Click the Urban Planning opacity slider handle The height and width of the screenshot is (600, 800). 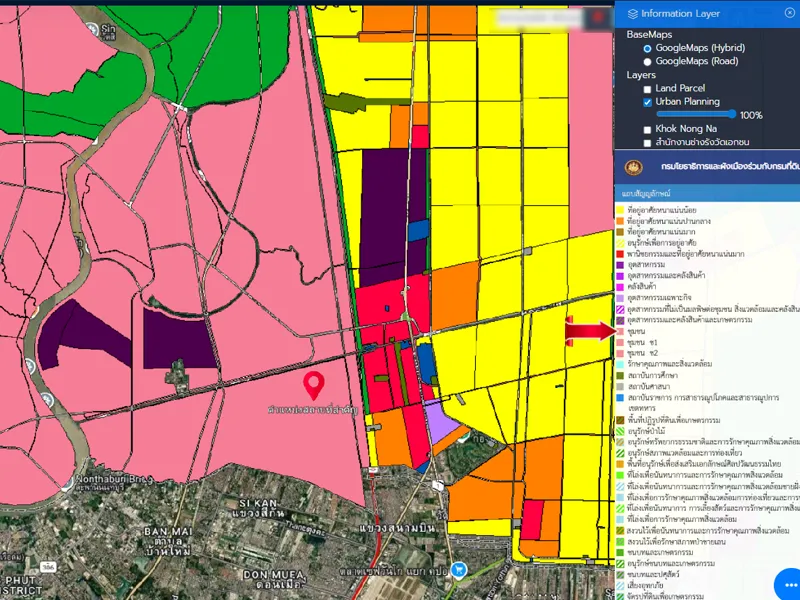(x=733, y=115)
